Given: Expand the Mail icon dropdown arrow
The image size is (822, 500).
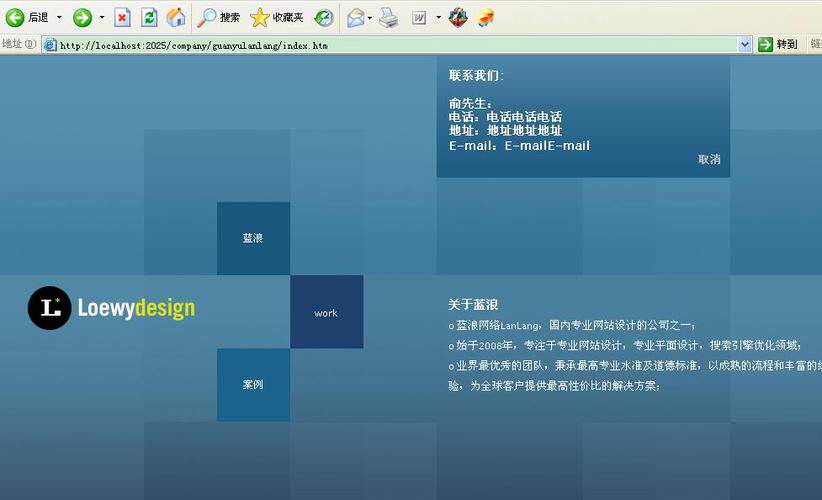Looking at the screenshot, I should pyautogui.click(x=370, y=18).
